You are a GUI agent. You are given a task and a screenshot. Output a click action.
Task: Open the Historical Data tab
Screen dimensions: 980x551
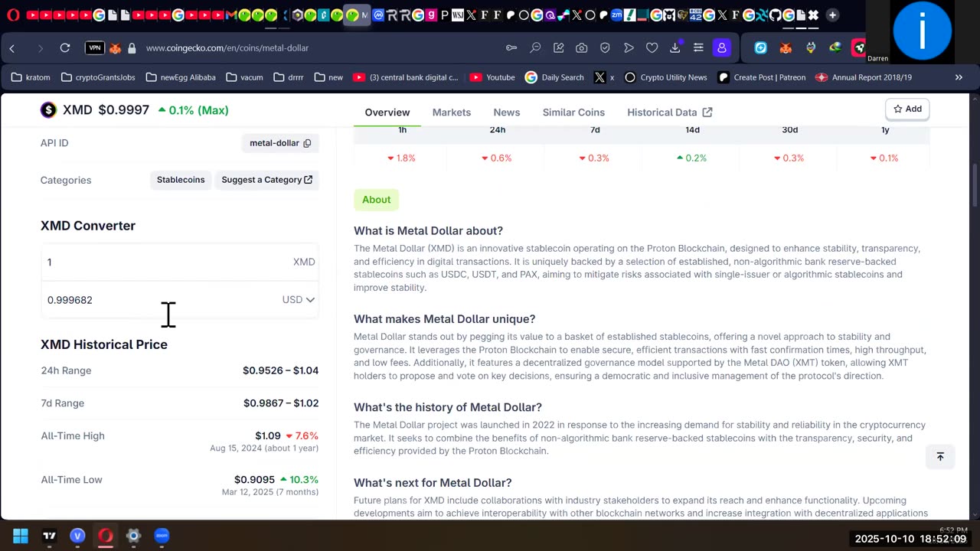tap(670, 112)
